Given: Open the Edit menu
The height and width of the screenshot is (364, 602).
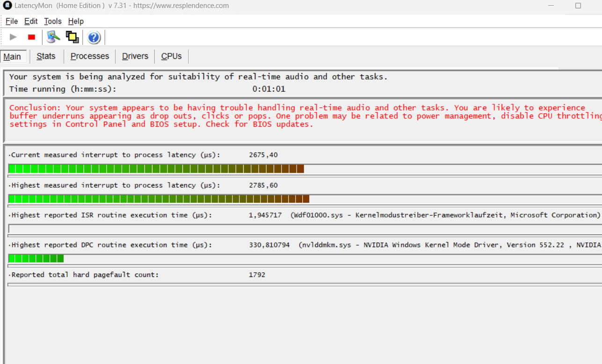Looking at the screenshot, I should (31, 21).
